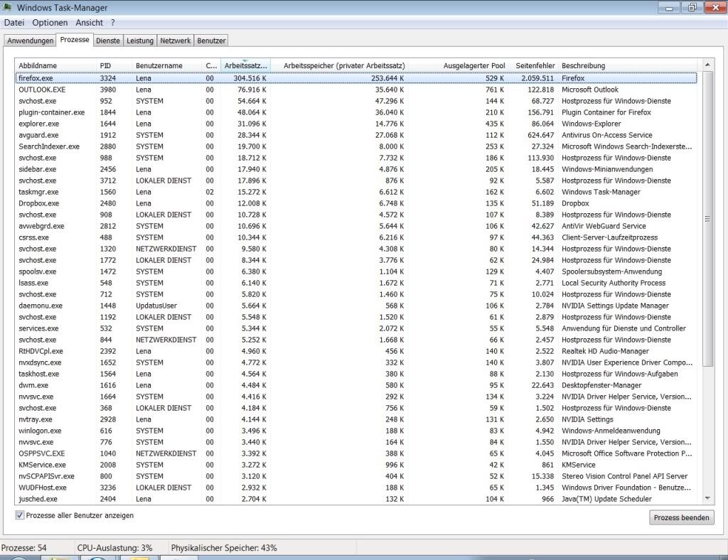Switch to the Leistung tab
This screenshot has width=728, height=560.
tap(140, 41)
